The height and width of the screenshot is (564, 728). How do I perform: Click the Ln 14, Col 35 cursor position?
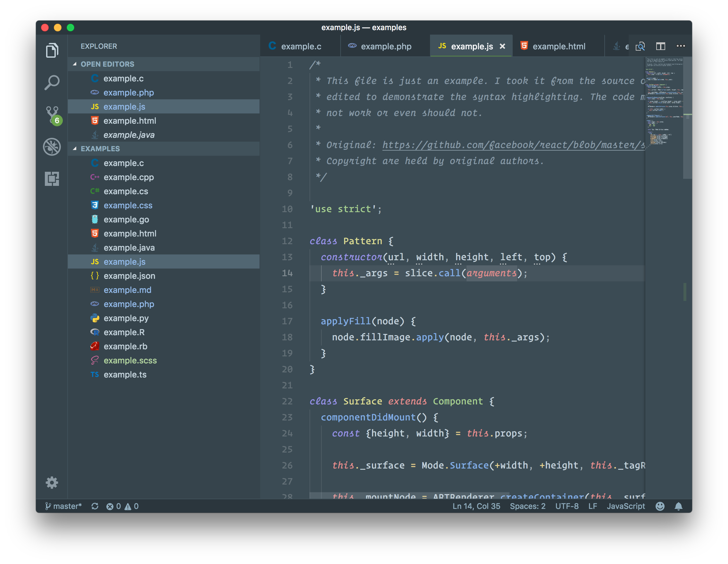click(476, 506)
